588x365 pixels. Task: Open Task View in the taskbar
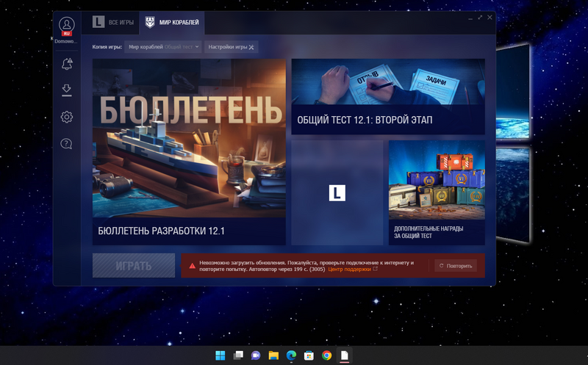pyautogui.click(x=238, y=355)
